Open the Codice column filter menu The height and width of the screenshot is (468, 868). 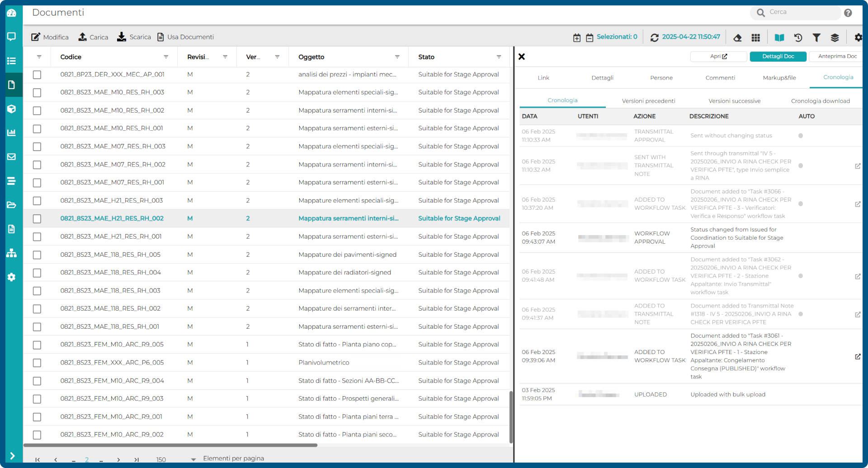click(166, 57)
